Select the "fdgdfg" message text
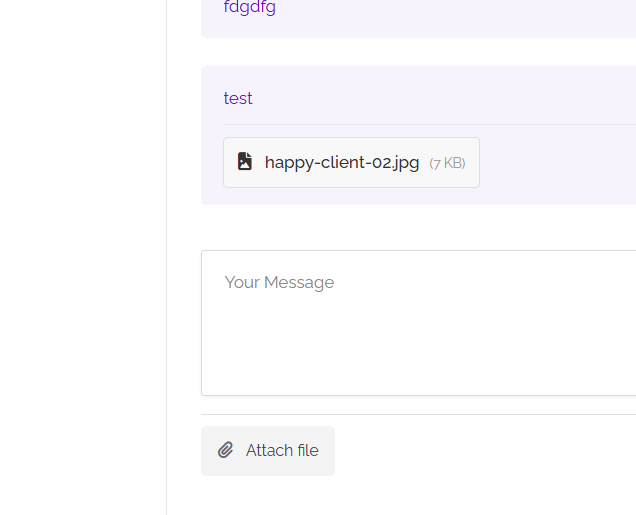Image resolution: width=636 pixels, height=515 pixels. coord(250,7)
